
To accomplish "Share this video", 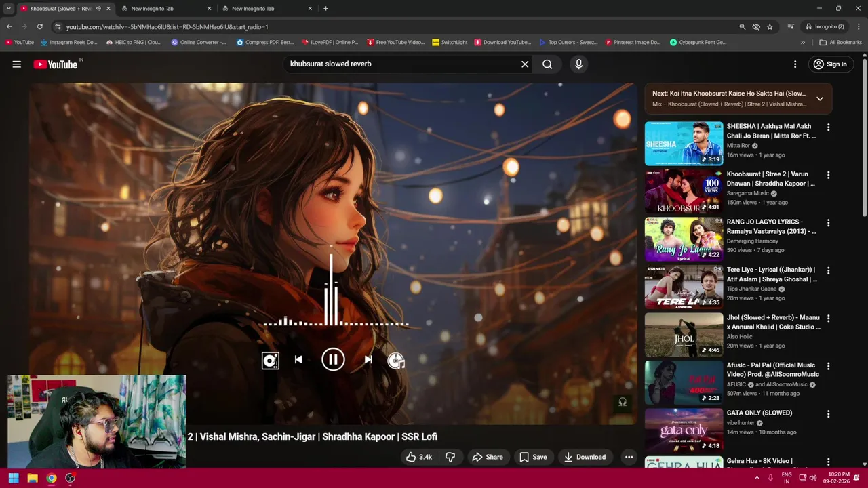I will (488, 457).
